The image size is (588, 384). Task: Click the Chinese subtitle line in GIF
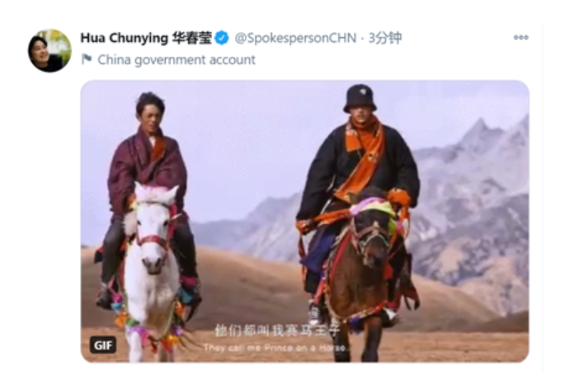coord(277,330)
